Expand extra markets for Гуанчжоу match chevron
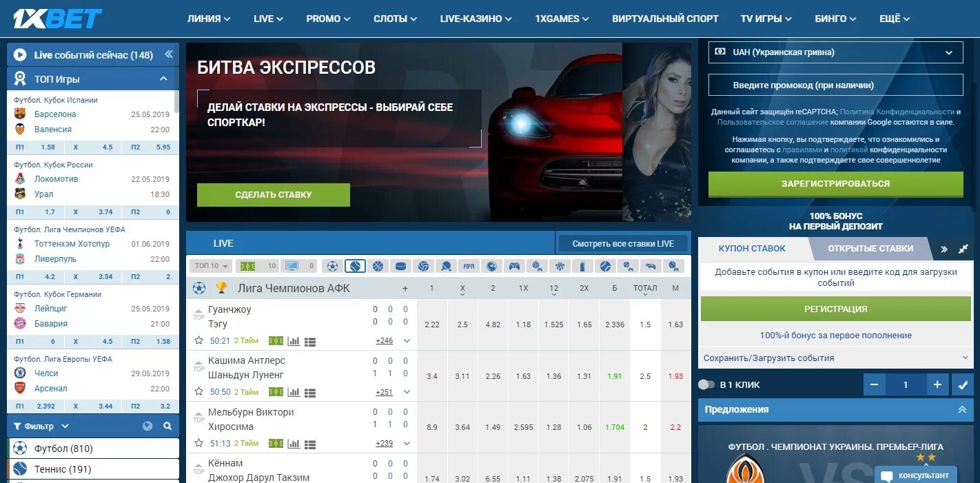980x483 pixels. [x=407, y=340]
